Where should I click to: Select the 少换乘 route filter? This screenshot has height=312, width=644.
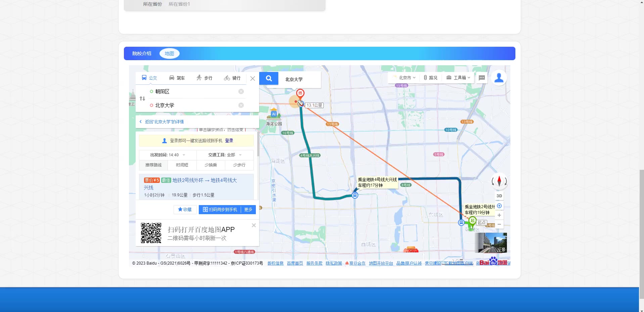pos(211,165)
